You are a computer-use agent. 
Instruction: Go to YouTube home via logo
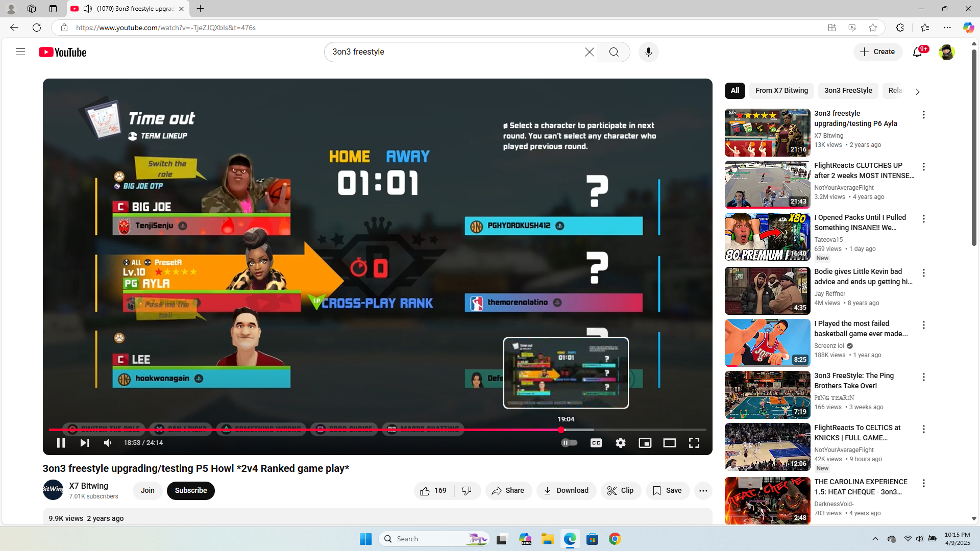[x=62, y=52]
